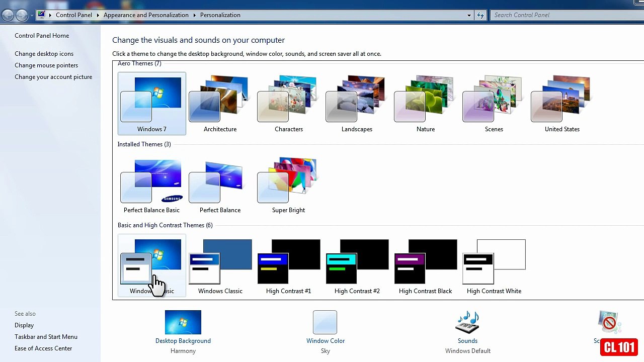Select the Perfect Balance Basic theme
The image size is (644, 362).
151,185
